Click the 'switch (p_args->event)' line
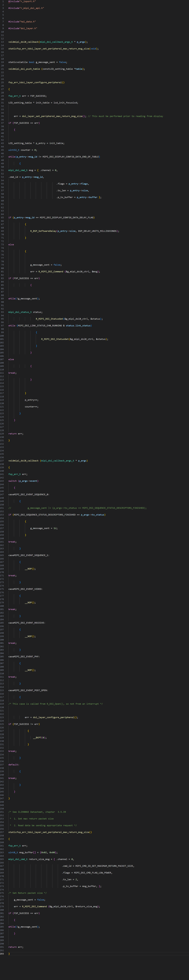 tap(24, 481)
